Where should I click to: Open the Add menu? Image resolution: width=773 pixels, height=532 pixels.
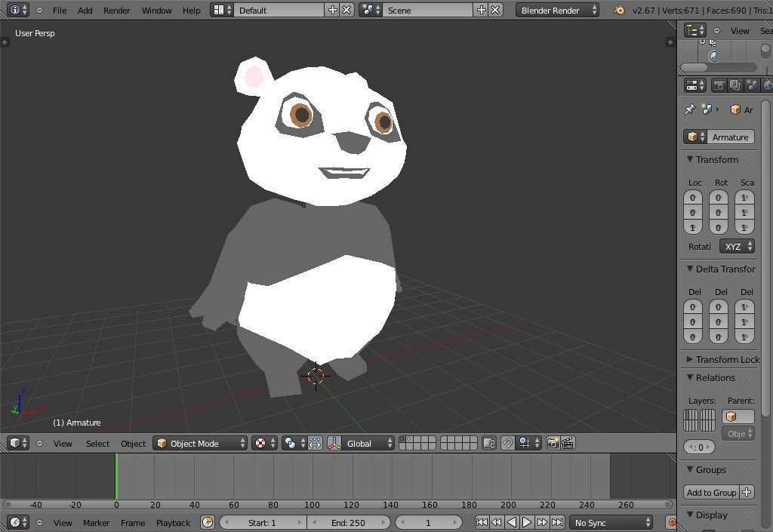(85, 11)
